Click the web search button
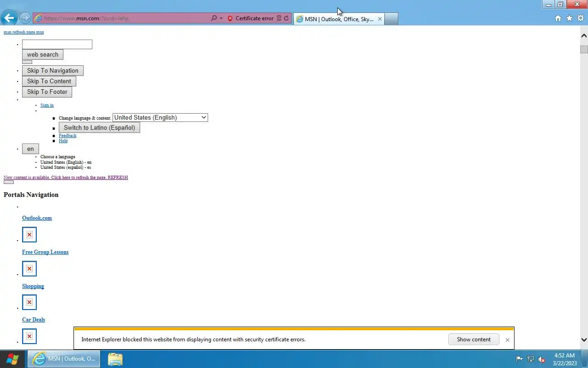 tap(43, 54)
